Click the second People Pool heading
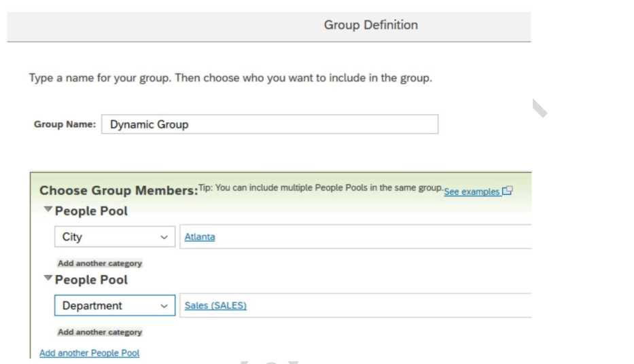The height and width of the screenshot is (364, 634). (x=91, y=280)
